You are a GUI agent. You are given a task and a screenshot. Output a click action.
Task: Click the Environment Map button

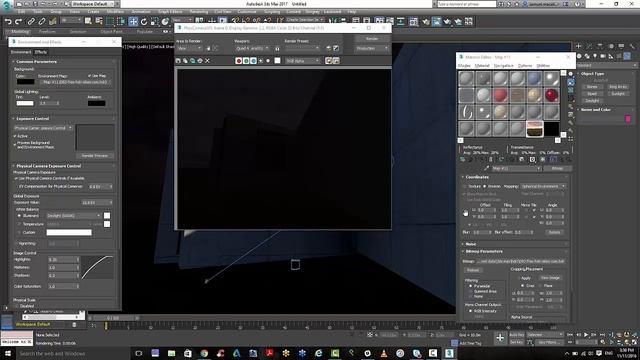coord(75,82)
